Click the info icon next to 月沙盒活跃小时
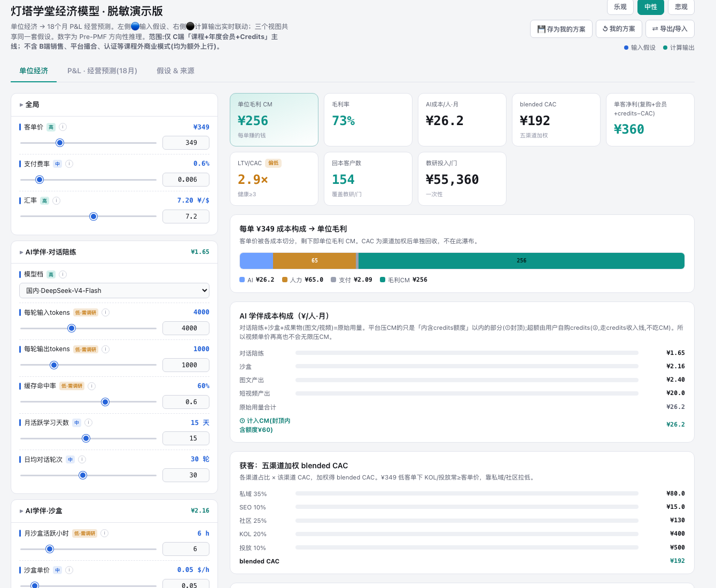The height and width of the screenshot is (588, 716). click(104, 533)
